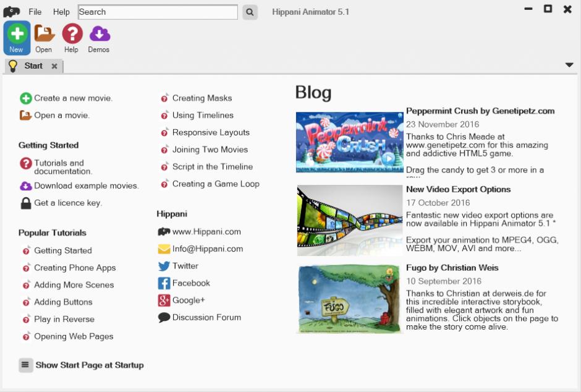Image resolution: width=581 pixels, height=392 pixels.
Task: Open the File menu
Action: (35, 12)
